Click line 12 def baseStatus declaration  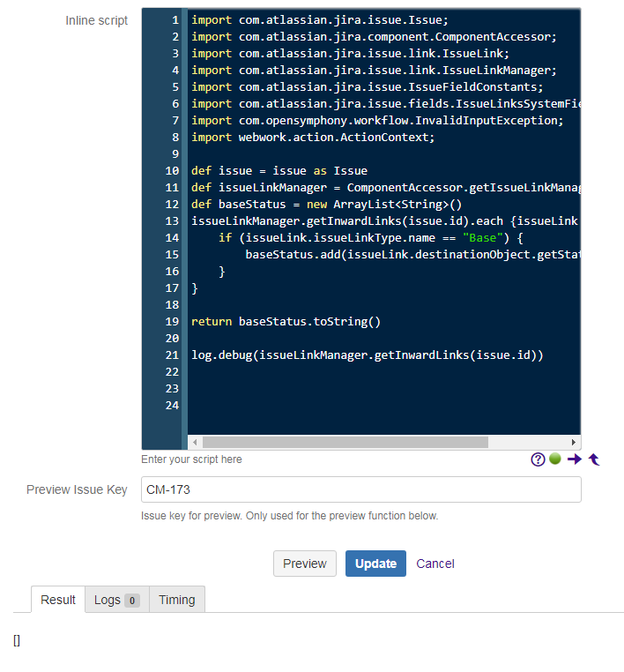click(x=326, y=204)
